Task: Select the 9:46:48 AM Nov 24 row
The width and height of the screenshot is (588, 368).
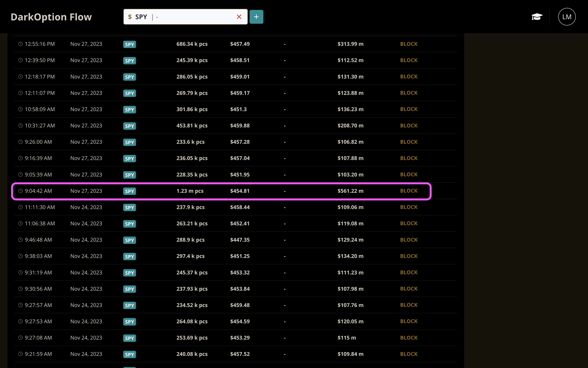Action: [221, 240]
